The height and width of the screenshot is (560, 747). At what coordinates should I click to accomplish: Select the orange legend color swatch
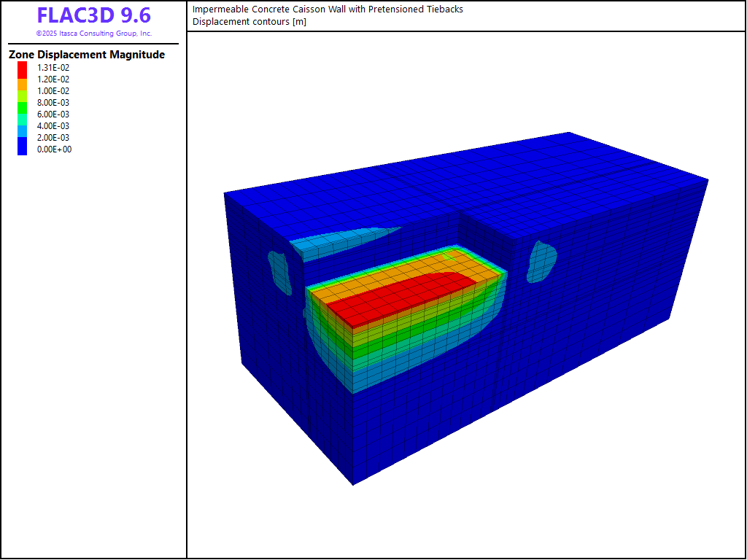pyautogui.click(x=22, y=83)
